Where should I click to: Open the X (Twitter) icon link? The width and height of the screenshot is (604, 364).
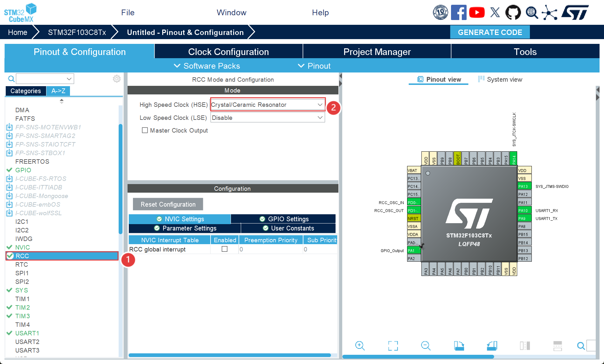coord(495,13)
